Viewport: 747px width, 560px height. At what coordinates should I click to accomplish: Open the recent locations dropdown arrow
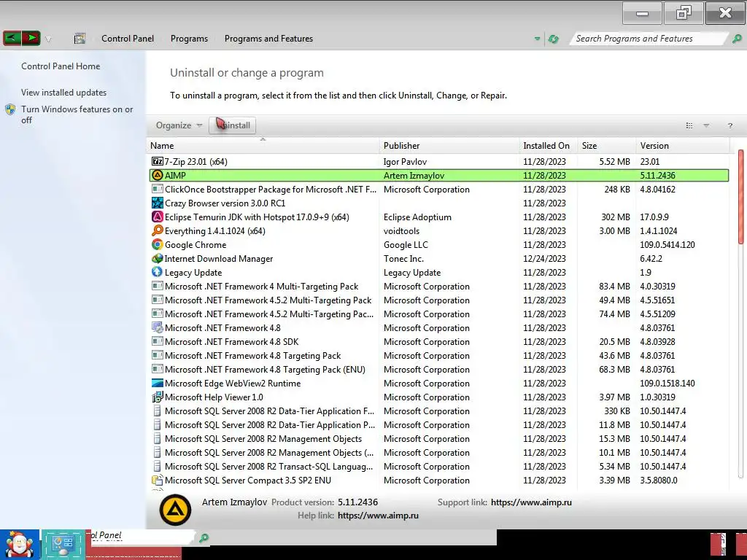click(x=48, y=39)
